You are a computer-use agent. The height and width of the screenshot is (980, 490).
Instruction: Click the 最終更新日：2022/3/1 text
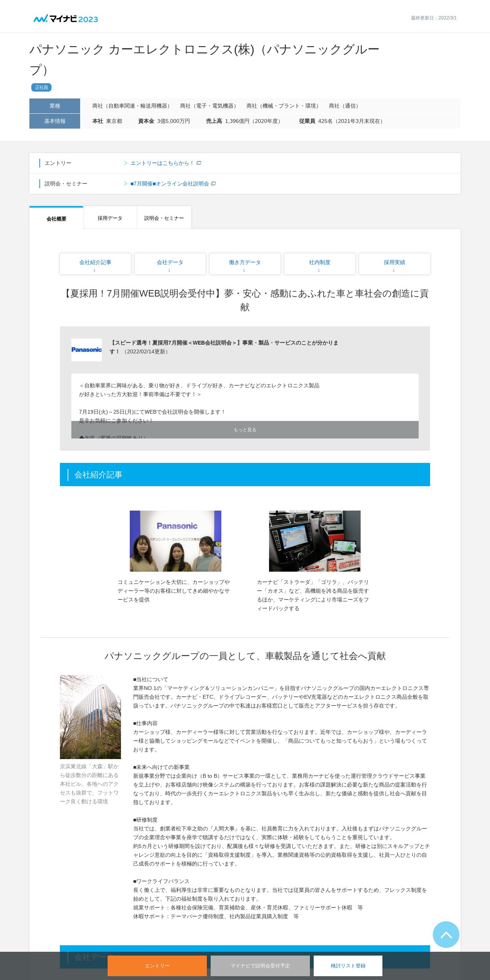tap(434, 18)
